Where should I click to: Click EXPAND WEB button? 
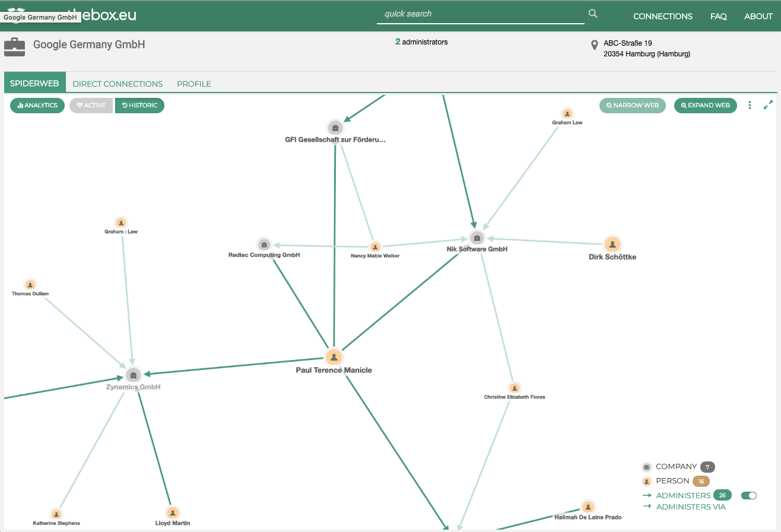(706, 106)
